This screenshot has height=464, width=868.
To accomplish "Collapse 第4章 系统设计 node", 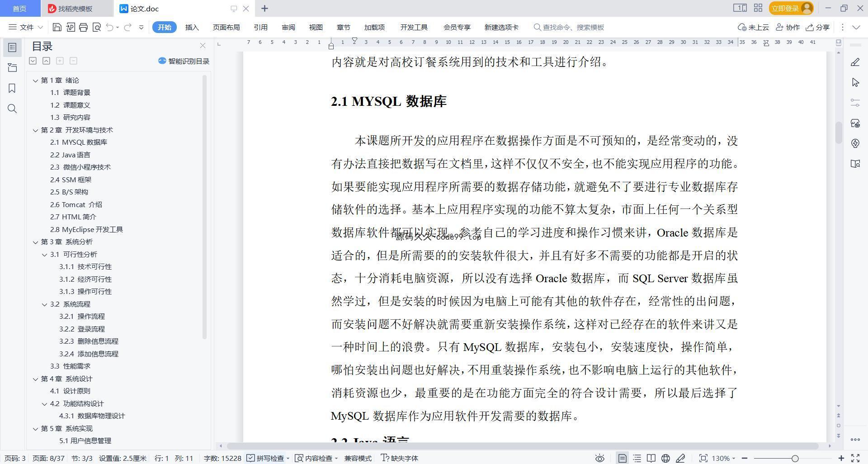I will tap(35, 379).
